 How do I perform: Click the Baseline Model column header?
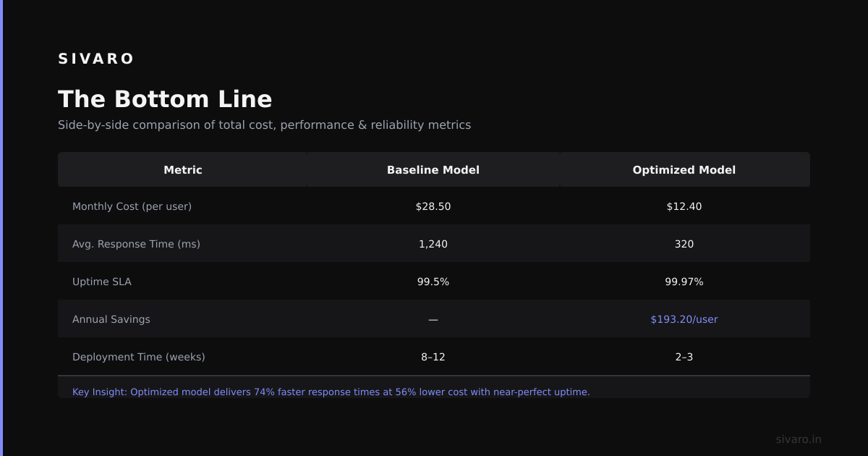433,170
